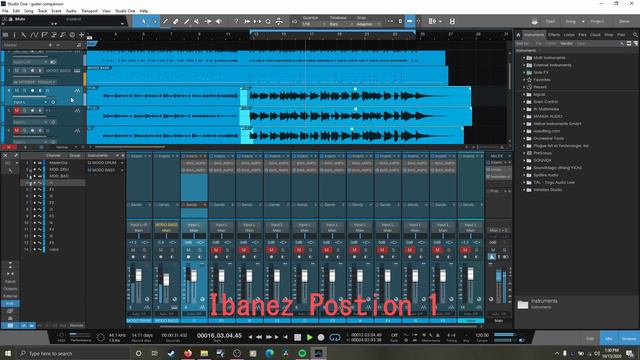Click the Split tool icon

pyautogui.click(x=165, y=21)
